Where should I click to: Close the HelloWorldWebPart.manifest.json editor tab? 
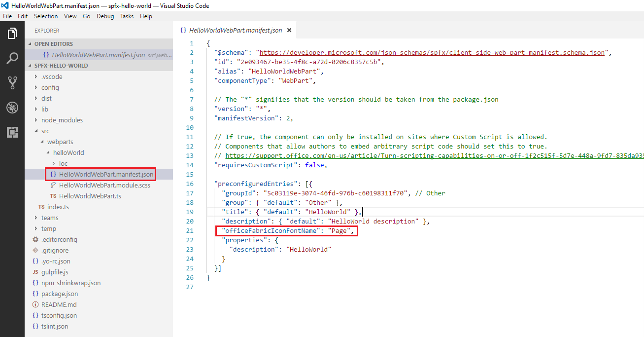click(x=289, y=30)
